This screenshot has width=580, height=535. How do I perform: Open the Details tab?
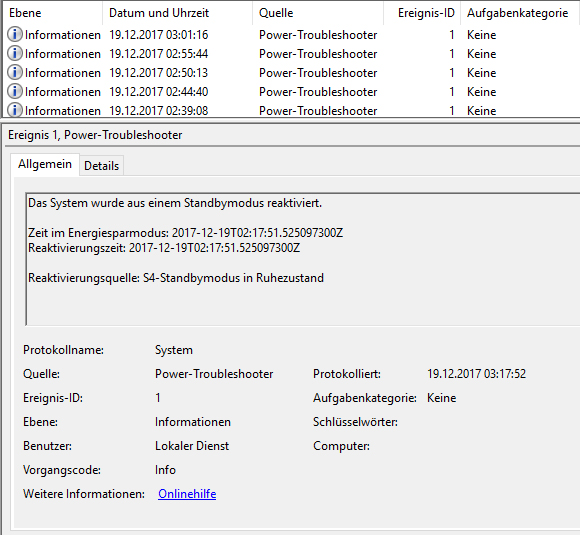102,166
